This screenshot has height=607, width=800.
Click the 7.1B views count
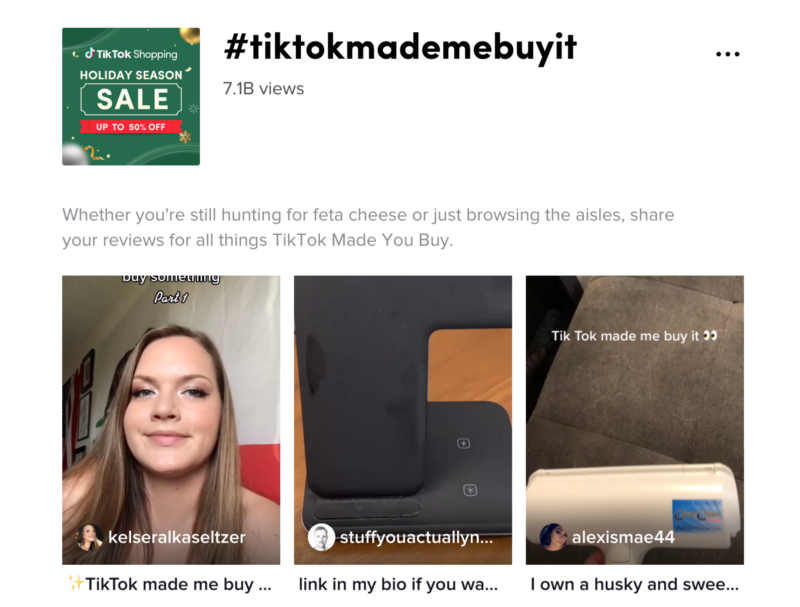point(263,89)
